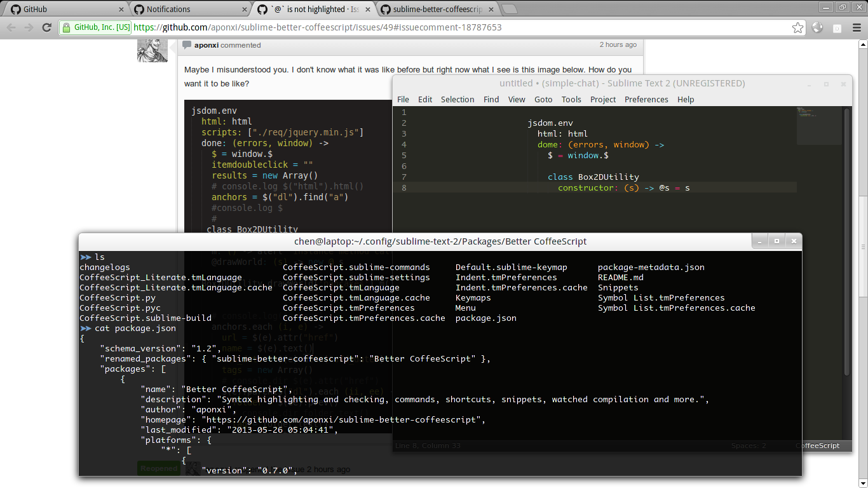Image resolution: width=868 pixels, height=488 pixels.
Task: Click 'changelogs' in the terminal listing
Action: point(105,267)
